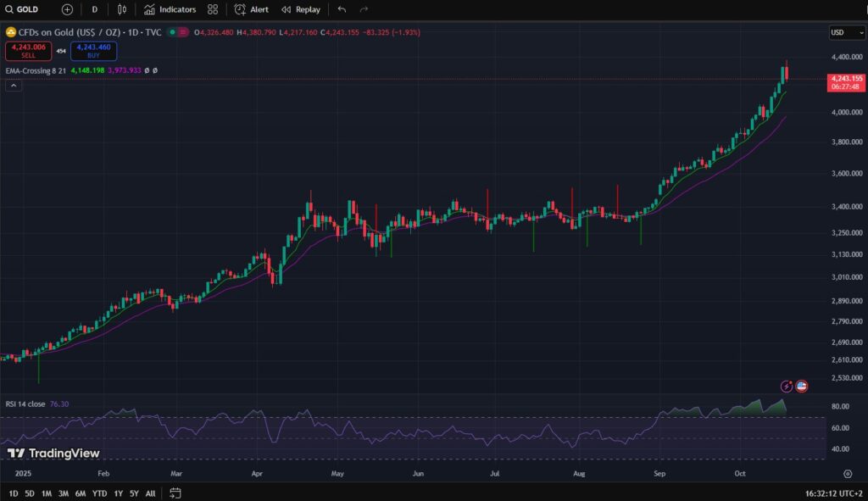
Task: Open the candlestick chart style picker
Action: [122, 9]
